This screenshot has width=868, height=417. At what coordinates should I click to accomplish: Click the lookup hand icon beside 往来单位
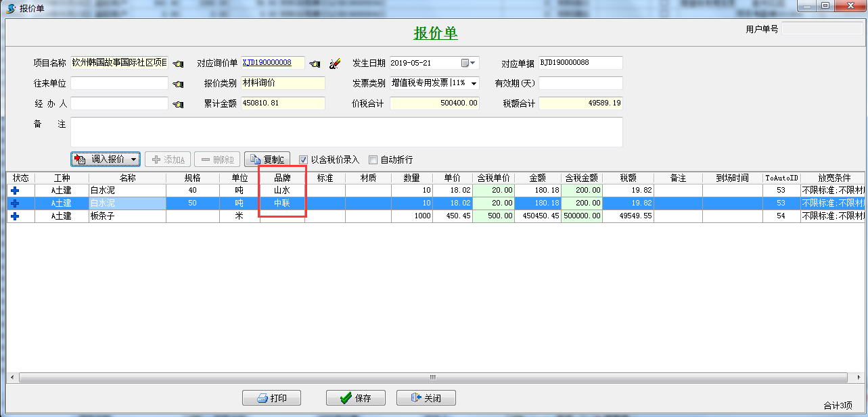[x=178, y=84]
